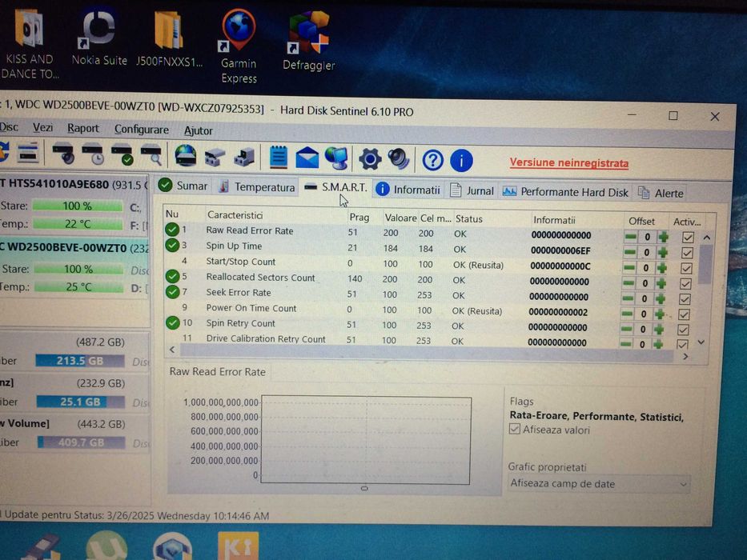Uncheck active box for Seek Error Rate
Image resolution: width=747 pixels, height=560 pixels.
coord(685,299)
